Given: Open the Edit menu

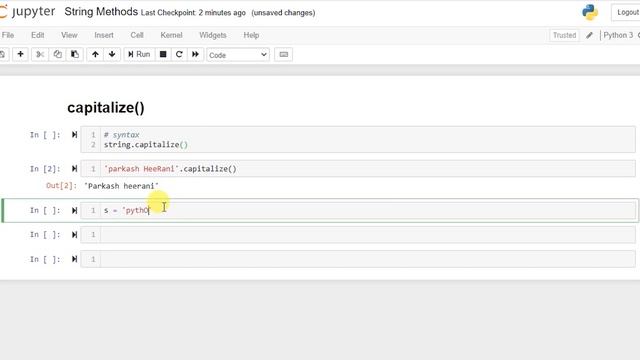Looking at the screenshot, I should click(38, 35).
